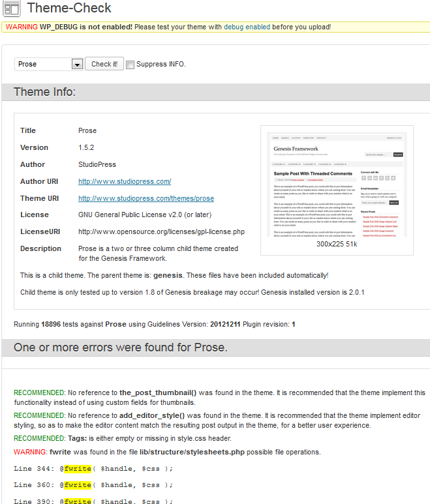430x504 pixels.
Task: Click the GNU General Public License text
Action: pyautogui.click(x=145, y=215)
